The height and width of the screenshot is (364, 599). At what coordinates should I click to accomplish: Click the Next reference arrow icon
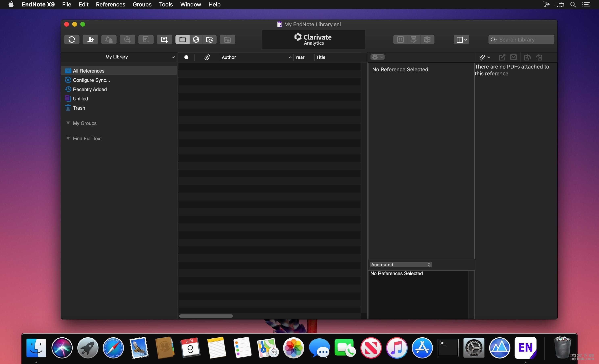(x=539, y=57)
